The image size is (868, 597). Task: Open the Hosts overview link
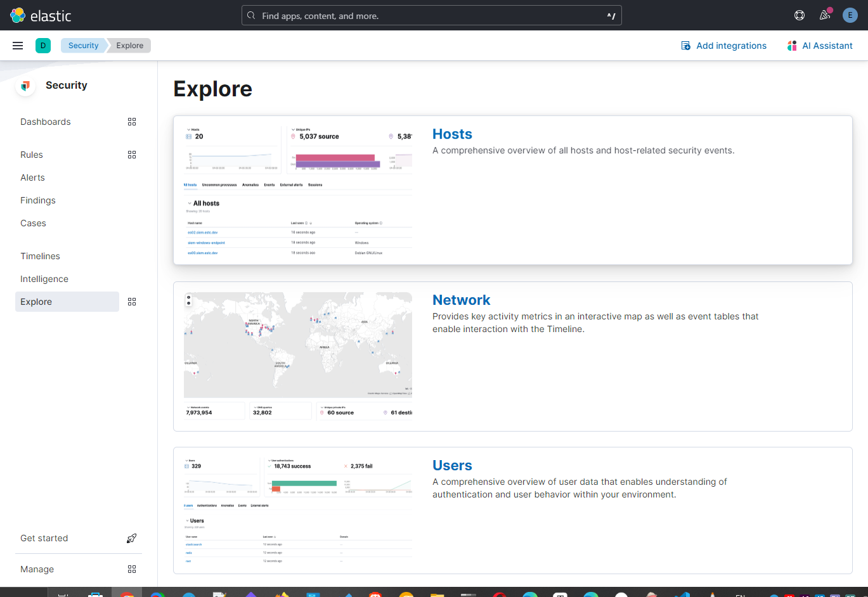(x=452, y=134)
